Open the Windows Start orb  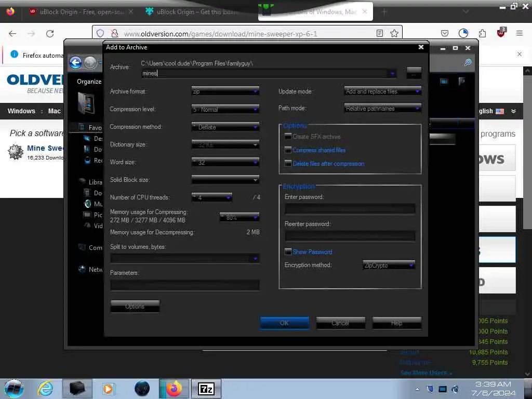[14, 389]
